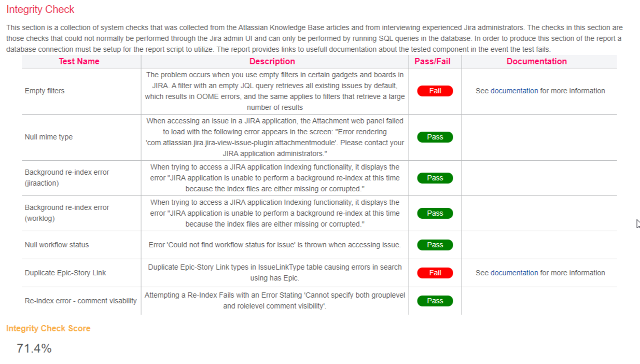Select the 71.4% score value
This screenshot has width=640, height=364.
[x=34, y=348]
